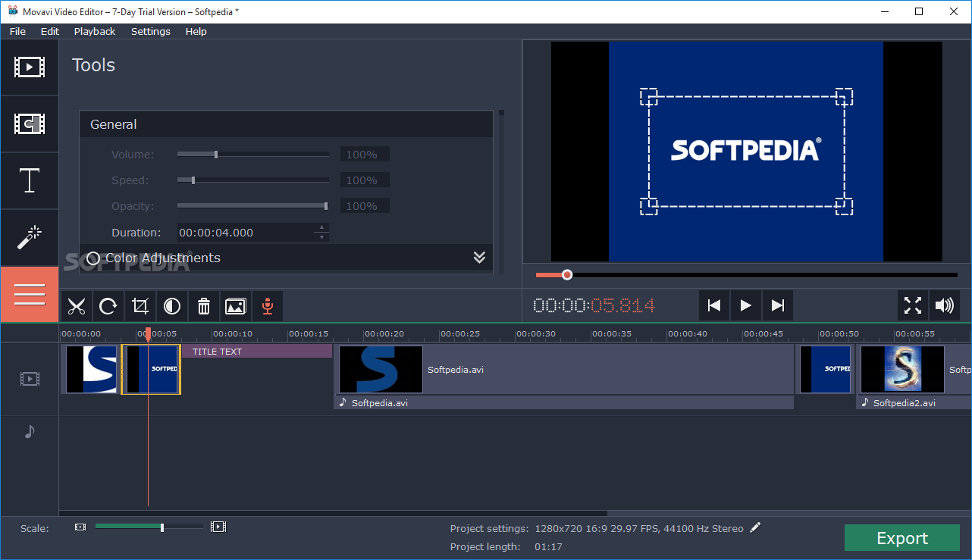Select the highlighted Softpedia blue clip
The image size is (972, 560).
[x=151, y=370]
